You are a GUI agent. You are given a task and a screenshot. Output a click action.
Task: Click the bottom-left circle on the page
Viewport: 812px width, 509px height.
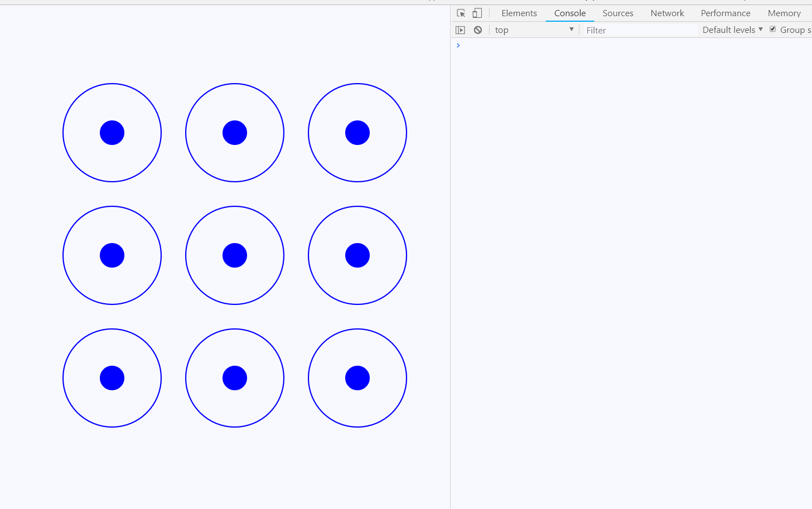pyautogui.click(x=112, y=377)
